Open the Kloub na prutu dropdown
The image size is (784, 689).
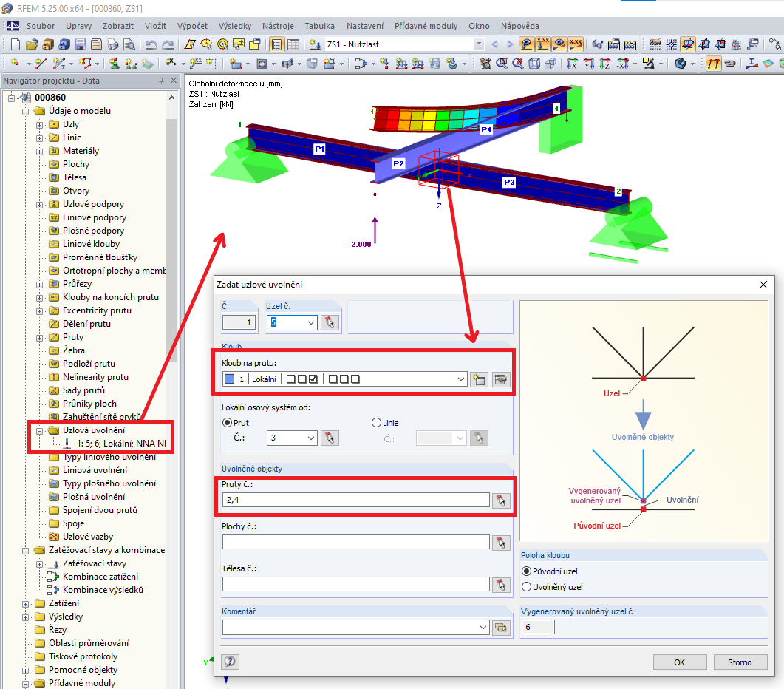tap(460, 379)
